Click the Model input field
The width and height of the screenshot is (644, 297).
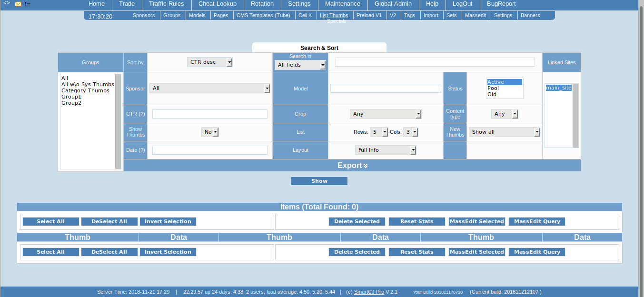click(386, 89)
